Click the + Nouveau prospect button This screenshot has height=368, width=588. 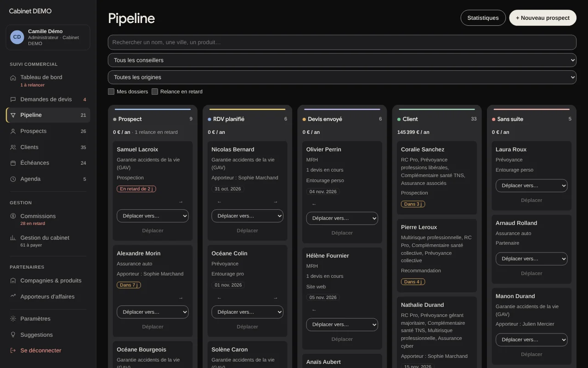coord(543,18)
